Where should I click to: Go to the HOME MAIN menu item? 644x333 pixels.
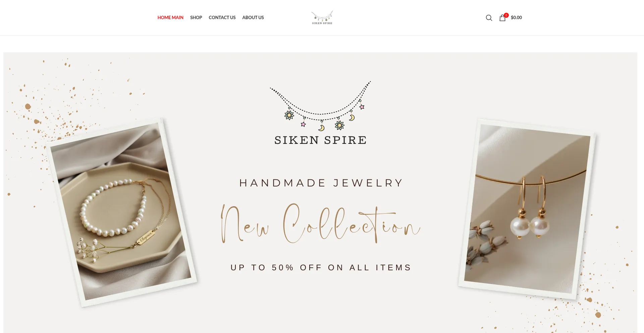pos(170,17)
